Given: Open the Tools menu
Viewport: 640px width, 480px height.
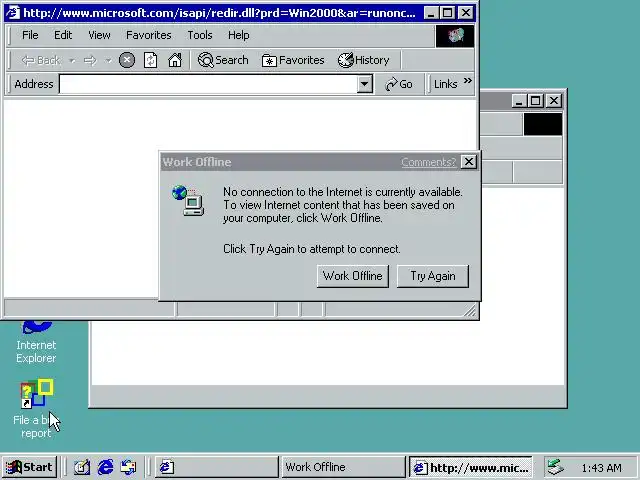Looking at the screenshot, I should coord(200,35).
